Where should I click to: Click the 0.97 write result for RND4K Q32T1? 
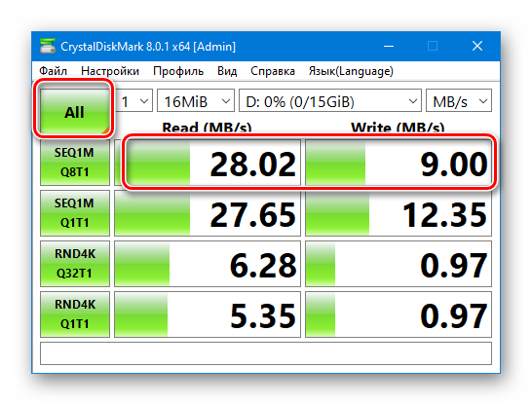399,263
